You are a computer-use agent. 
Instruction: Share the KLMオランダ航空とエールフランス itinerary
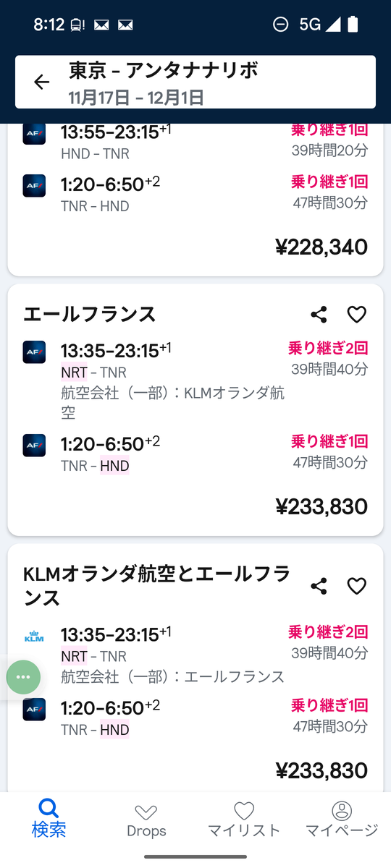tap(319, 586)
